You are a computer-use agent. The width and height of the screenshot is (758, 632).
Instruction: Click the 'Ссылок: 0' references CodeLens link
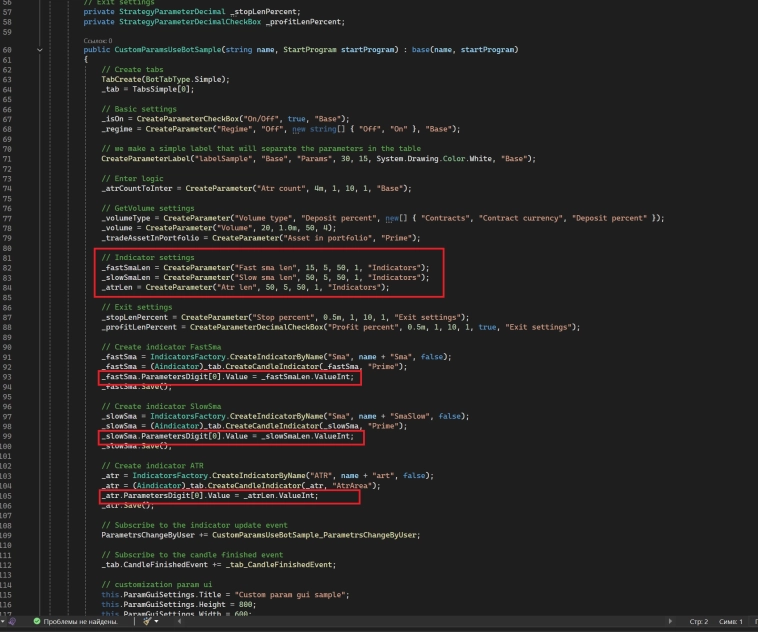pos(98,40)
